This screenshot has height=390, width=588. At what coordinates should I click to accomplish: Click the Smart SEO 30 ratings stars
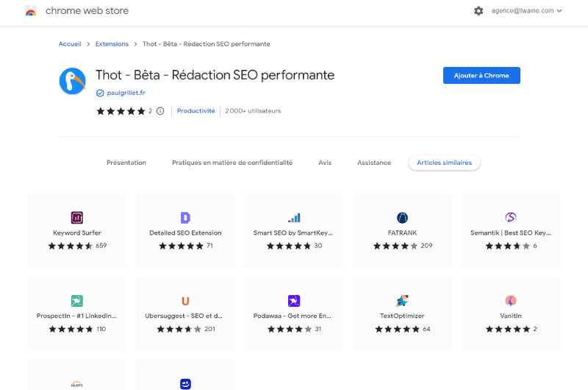[x=289, y=246]
